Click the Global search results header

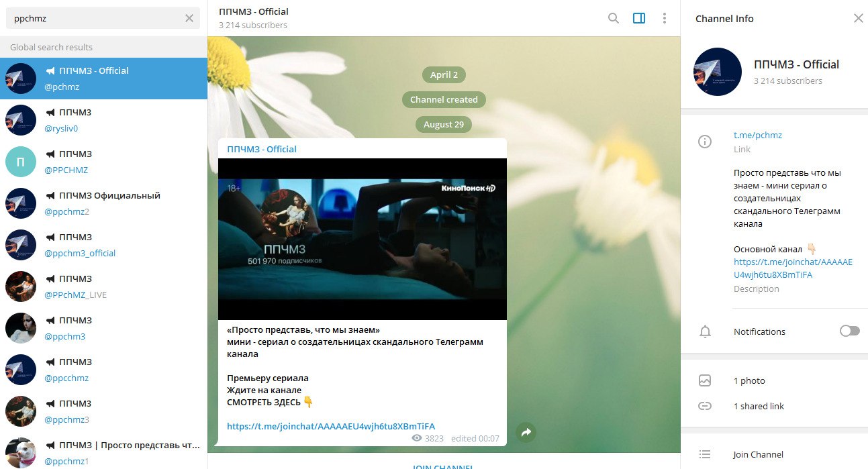pos(52,47)
